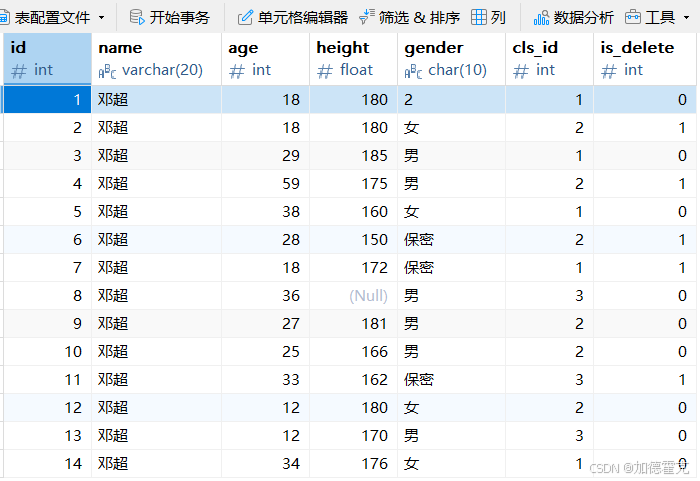Viewport: 700px width, 481px height.
Task: Click the is_delete cell in row 4
Action: point(645,184)
